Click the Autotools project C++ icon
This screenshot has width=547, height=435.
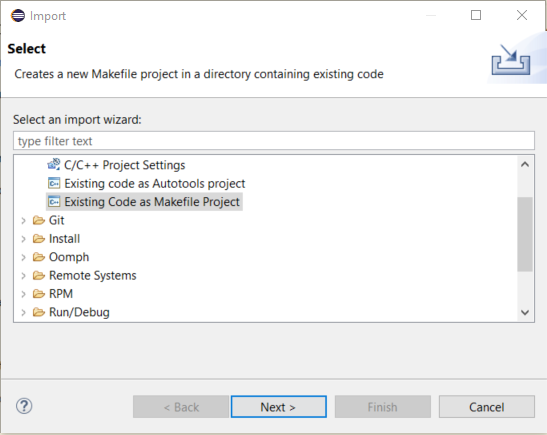point(54,183)
